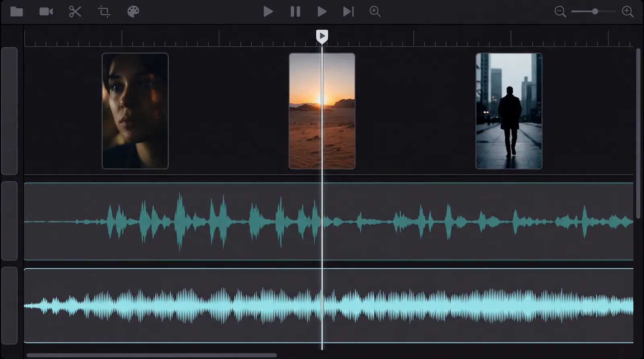Click the first play button
644x359 pixels.
point(268,11)
